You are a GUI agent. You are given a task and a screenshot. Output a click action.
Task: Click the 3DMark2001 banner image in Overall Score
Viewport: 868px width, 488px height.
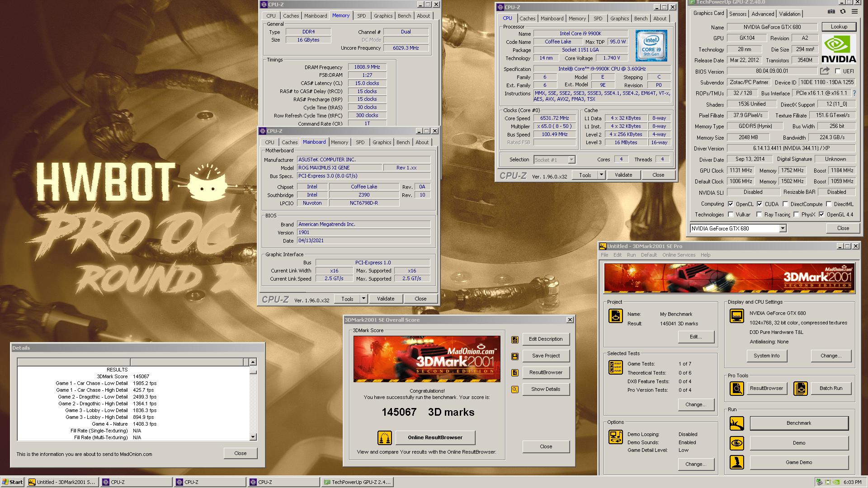pos(427,359)
